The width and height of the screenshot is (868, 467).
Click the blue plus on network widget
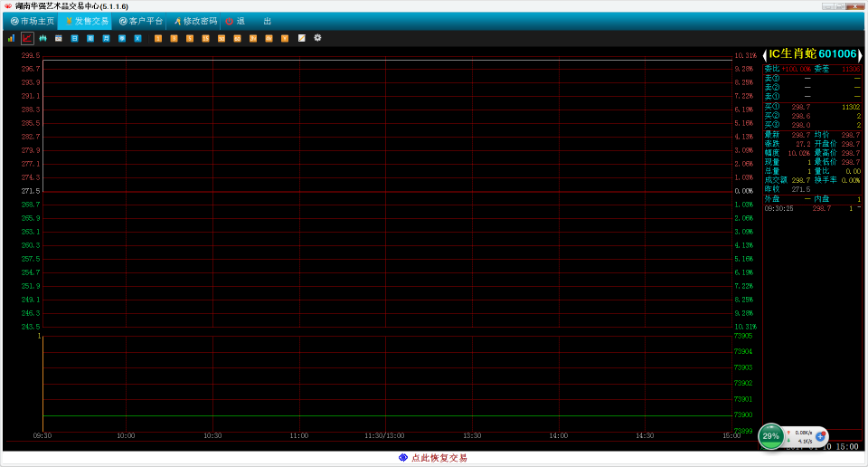[820, 436]
